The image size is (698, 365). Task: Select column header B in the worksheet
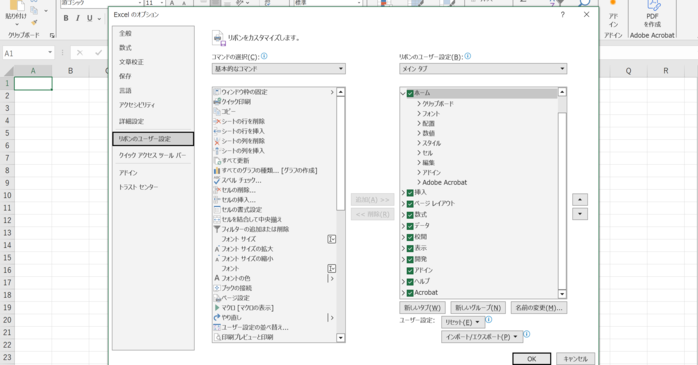point(70,71)
